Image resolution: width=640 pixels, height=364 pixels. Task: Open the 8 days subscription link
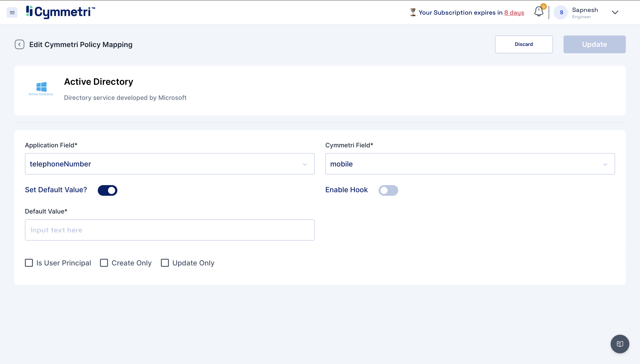coord(514,12)
